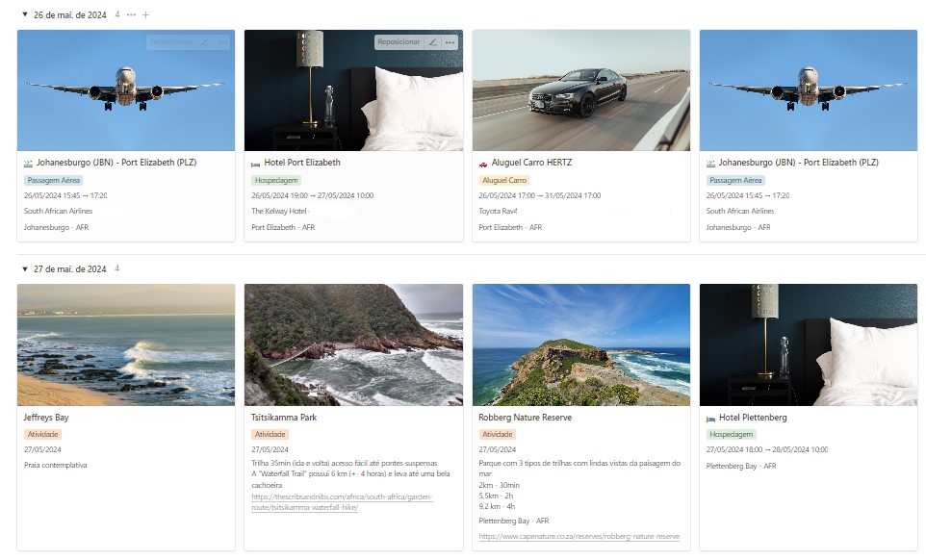Screen dimensions: 926x560
Task: Open the Tsitsikamma waterfall hike link
Action: pos(342,501)
